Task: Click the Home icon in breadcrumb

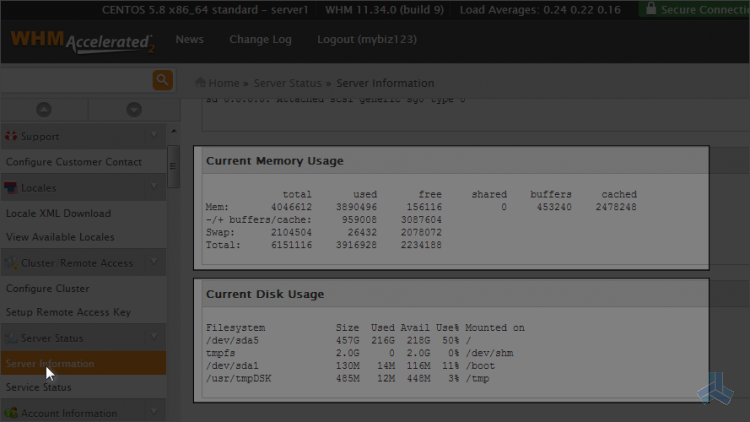Action: 200,83
